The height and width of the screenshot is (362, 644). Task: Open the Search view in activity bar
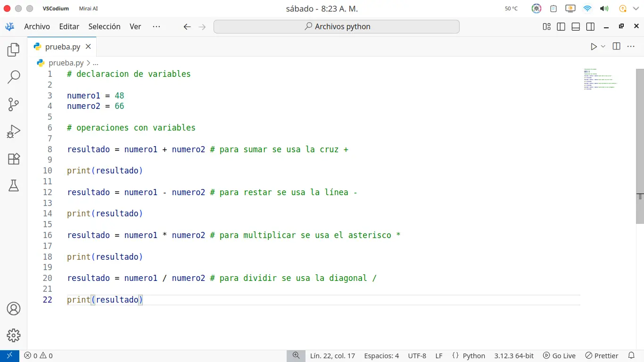14,77
